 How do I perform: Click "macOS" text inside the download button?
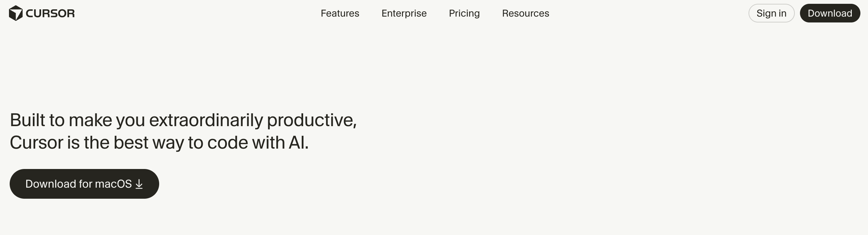pos(113,184)
